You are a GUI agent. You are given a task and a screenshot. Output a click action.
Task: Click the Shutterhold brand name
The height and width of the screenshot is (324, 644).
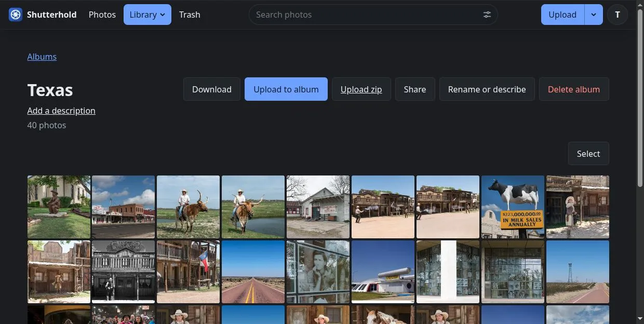pyautogui.click(x=52, y=15)
